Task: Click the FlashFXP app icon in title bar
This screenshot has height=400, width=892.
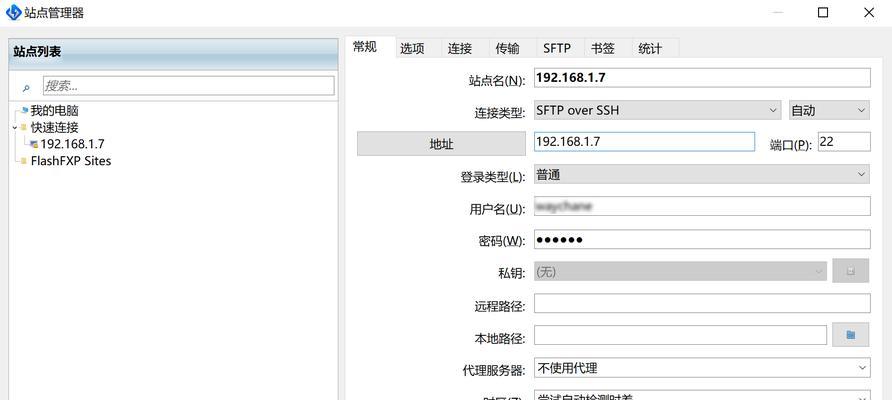Action: tap(13, 12)
